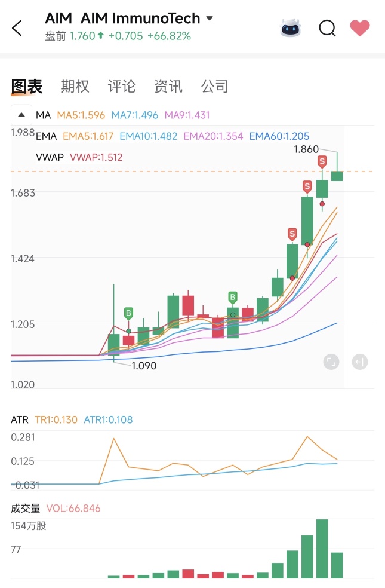The image size is (385, 588).
Task: Open the robot AI assistant icon
Action: 290,28
